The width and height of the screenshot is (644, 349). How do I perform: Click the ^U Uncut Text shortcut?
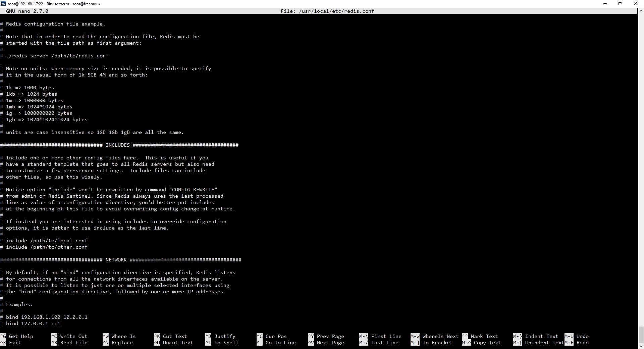tap(173, 343)
